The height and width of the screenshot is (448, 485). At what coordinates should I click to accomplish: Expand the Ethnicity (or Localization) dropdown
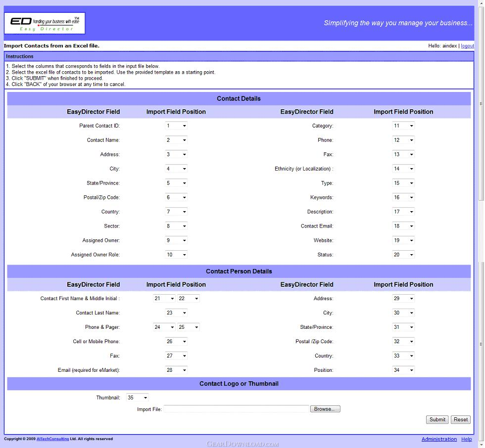point(403,169)
